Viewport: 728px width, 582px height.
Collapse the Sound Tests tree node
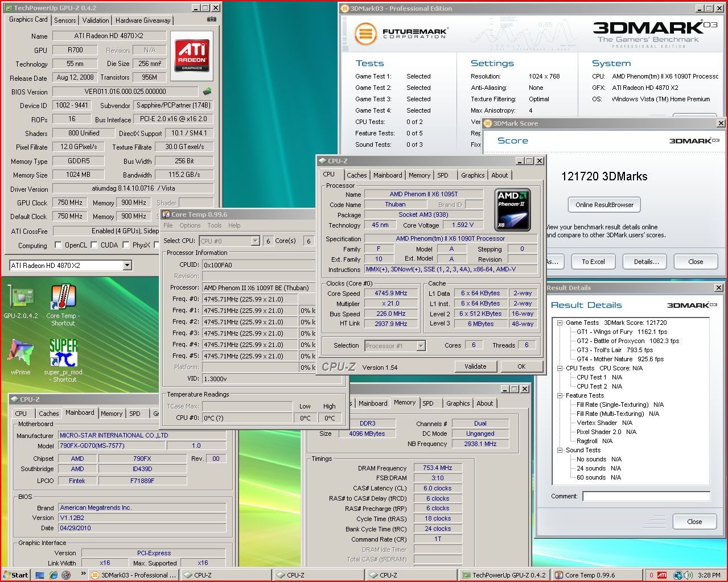[x=561, y=450]
